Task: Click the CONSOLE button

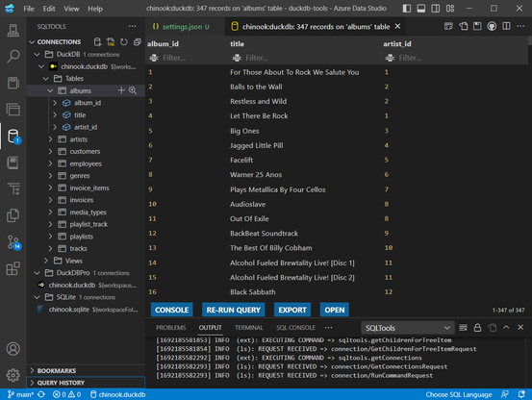Action: click(x=172, y=310)
